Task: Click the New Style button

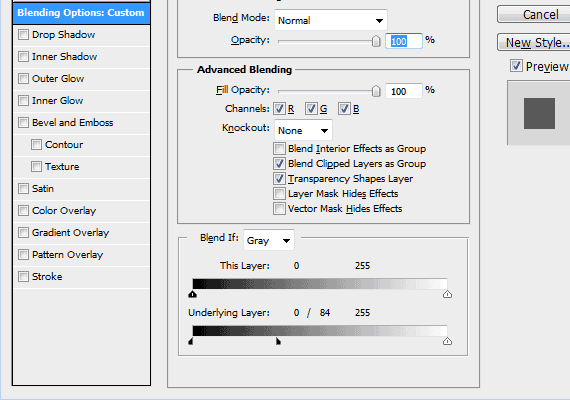Action: click(x=534, y=43)
